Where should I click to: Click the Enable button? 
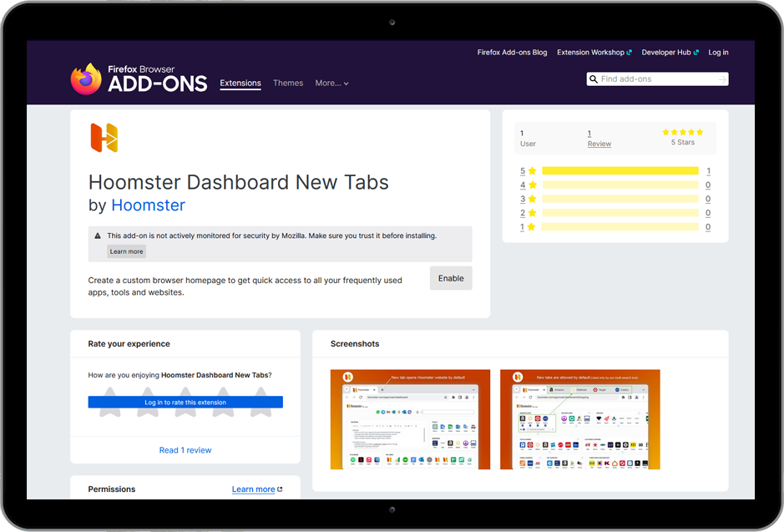(x=451, y=278)
